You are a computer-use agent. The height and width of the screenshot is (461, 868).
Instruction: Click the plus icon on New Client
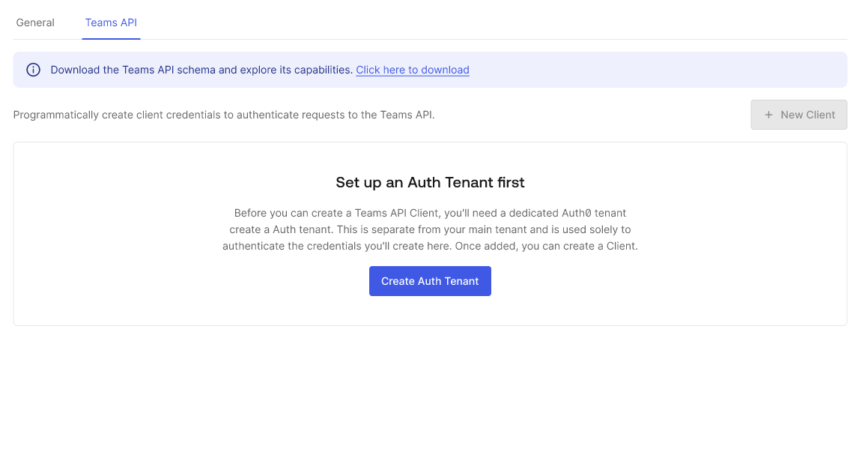click(768, 115)
